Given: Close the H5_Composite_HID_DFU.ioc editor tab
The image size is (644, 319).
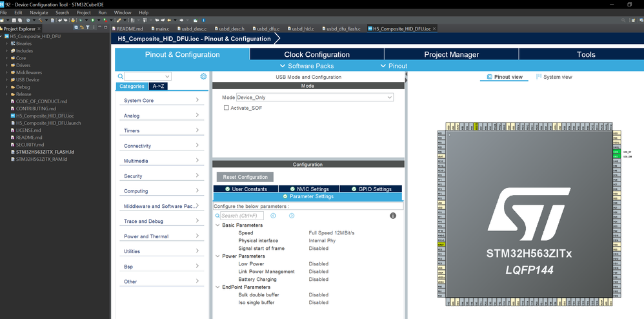Looking at the screenshot, I should [434, 29].
